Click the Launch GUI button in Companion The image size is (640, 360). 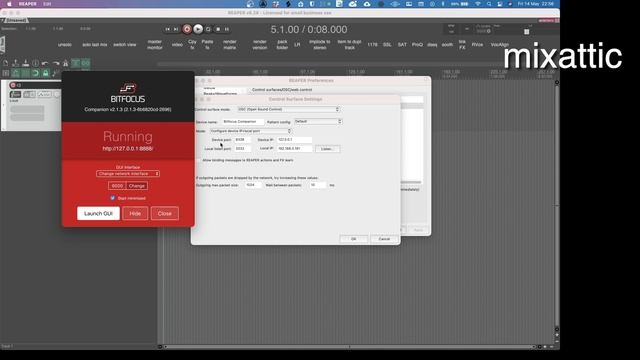coord(98,213)
